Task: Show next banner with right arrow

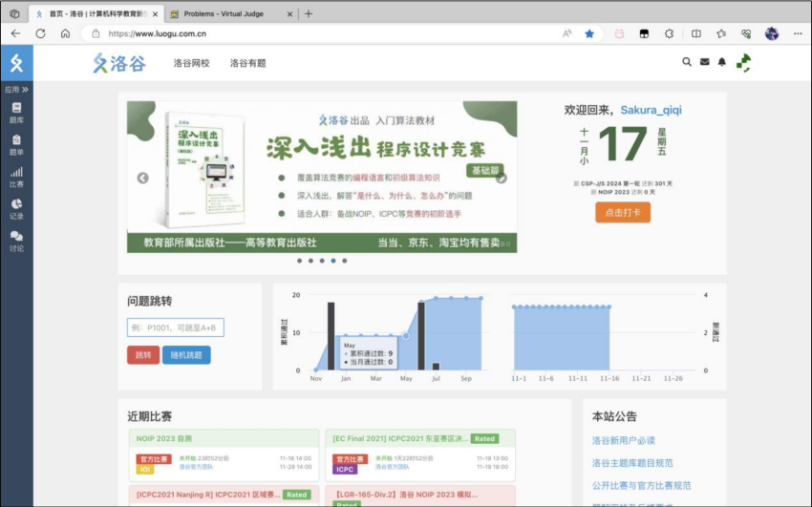Action: 501,178
